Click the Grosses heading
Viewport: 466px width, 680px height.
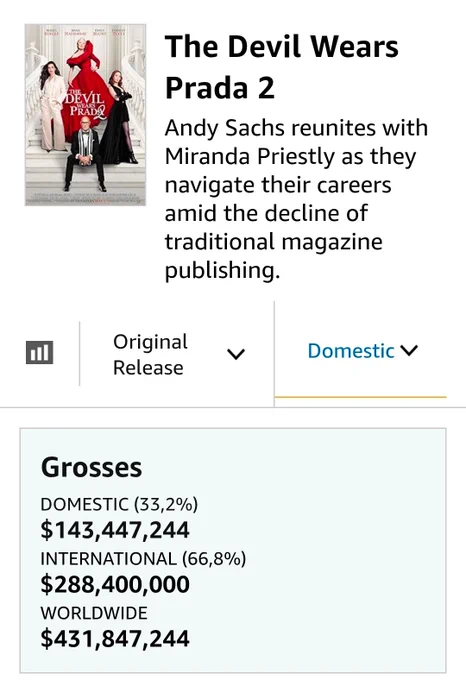(x=91, y=467)
